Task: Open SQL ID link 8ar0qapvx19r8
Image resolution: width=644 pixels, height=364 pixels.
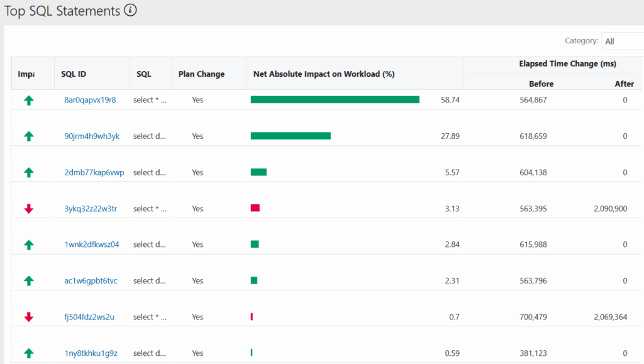Action: click(x=90, y=100)
